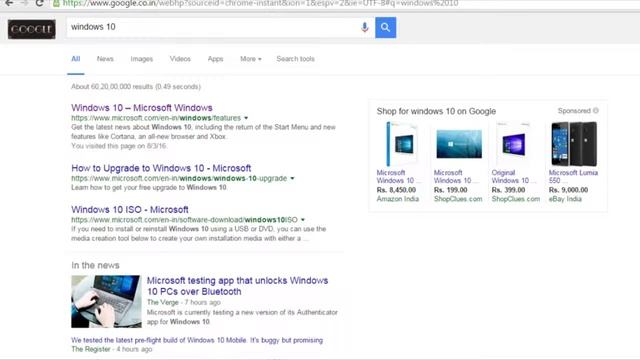Expand arrow next to windows10ISO URL
Viewport: 640px width, 360px height.
pyautogui.click(x=303, y=220)
